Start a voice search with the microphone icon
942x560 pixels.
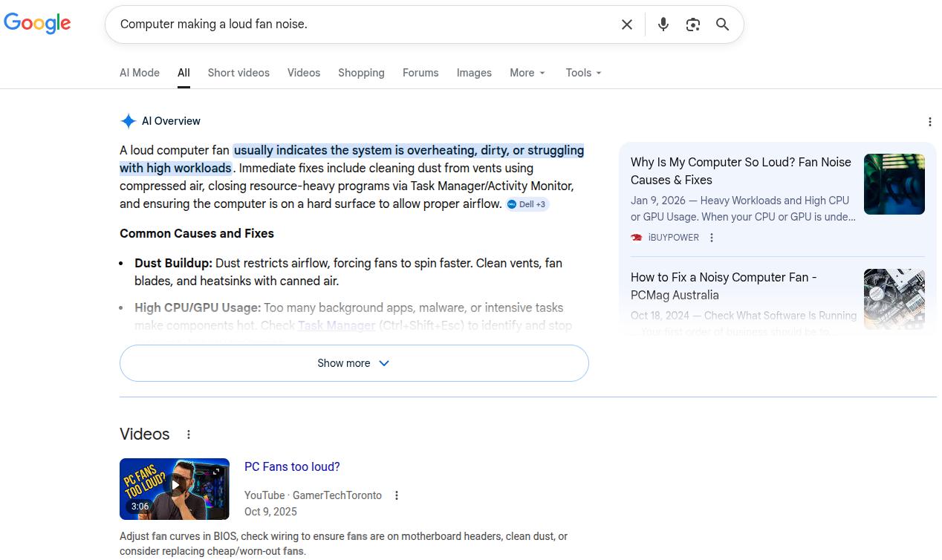coord(663,24)
